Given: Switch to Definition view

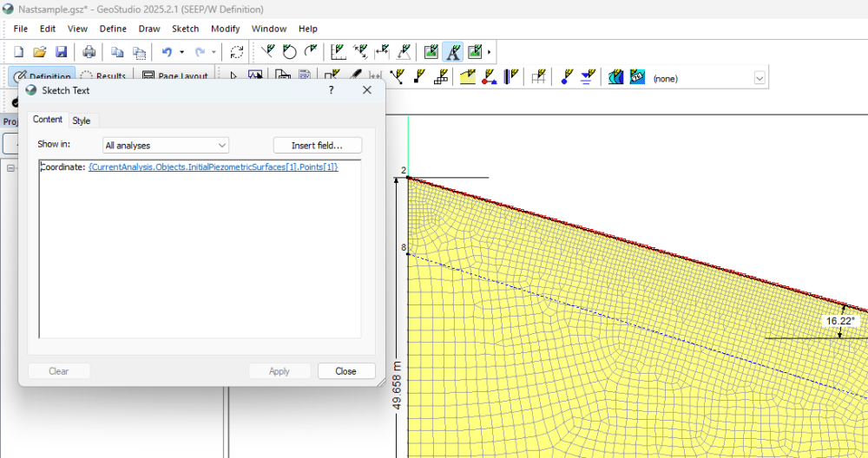Looking at the screenshot, I should [43, 76].
